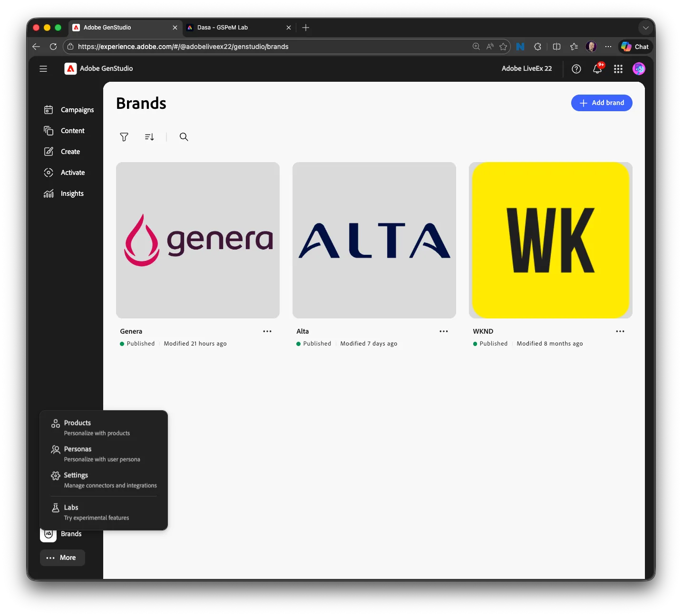This screenshot has width=682, height=616.
Task: Click the browser address bar URL
Action: pyautogui.click(x=183, y=47)
